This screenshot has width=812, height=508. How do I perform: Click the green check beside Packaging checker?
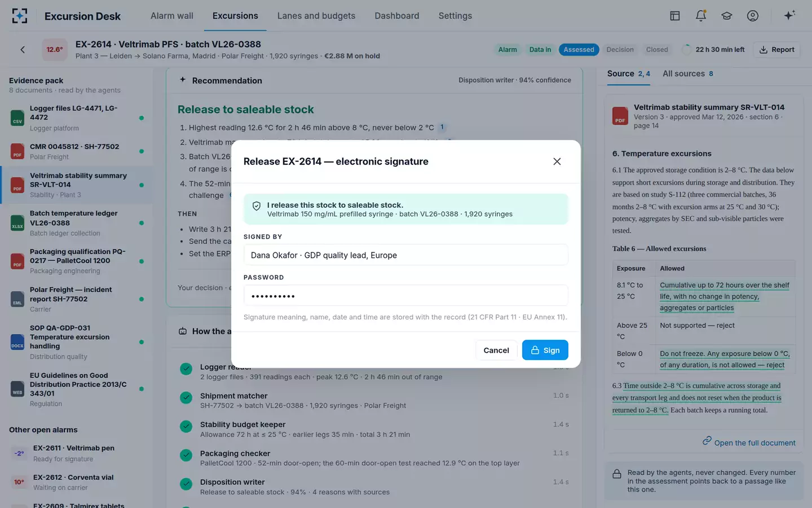(186, 455)
